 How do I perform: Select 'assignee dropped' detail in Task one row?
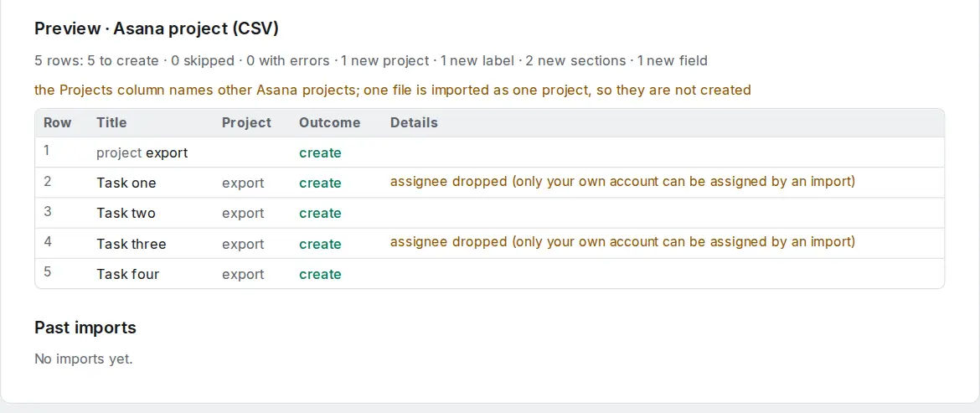622,182
